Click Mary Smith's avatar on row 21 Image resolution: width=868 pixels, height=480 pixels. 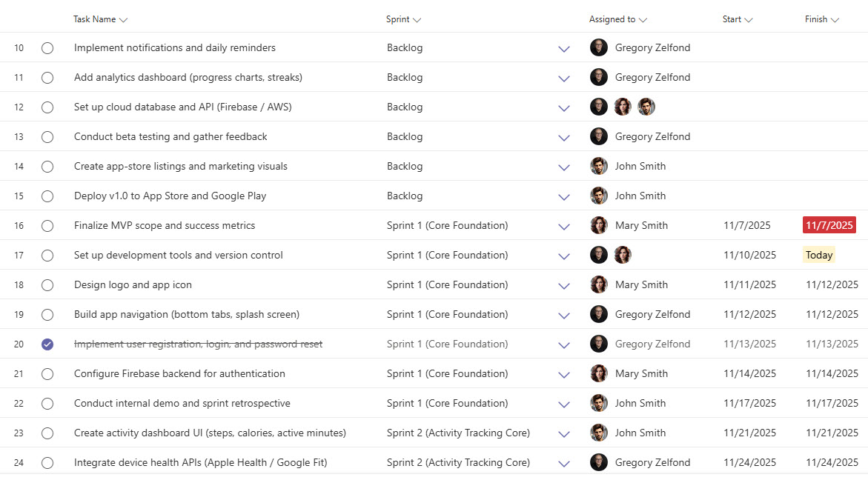point(599,373)
